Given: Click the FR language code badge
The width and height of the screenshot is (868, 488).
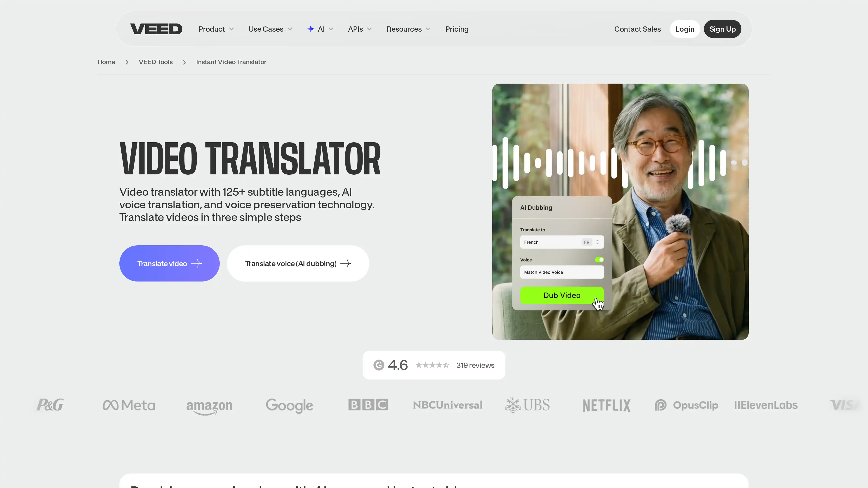Looking at the screenshot, I should [587, 242].
